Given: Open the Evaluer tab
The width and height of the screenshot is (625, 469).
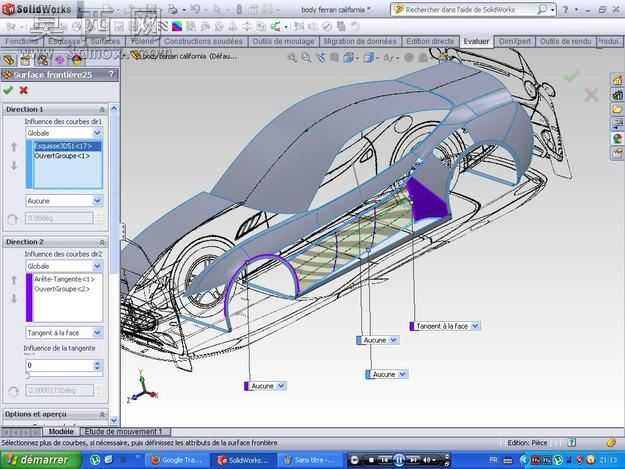Looking at the screenshot, I should (x=476, y=41).
